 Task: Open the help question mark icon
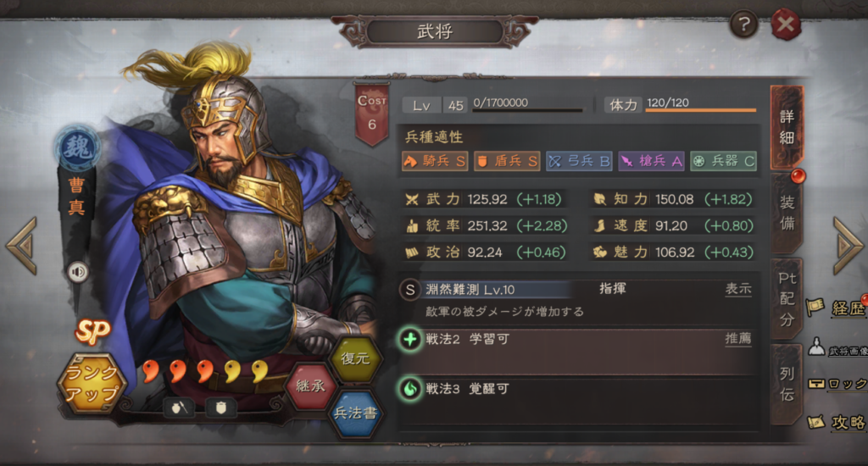(x=744, y=25)
